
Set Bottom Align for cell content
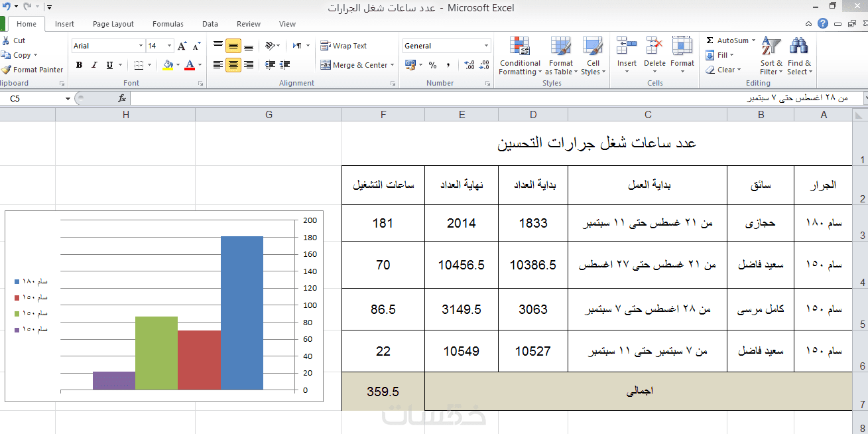pos(249,46)
